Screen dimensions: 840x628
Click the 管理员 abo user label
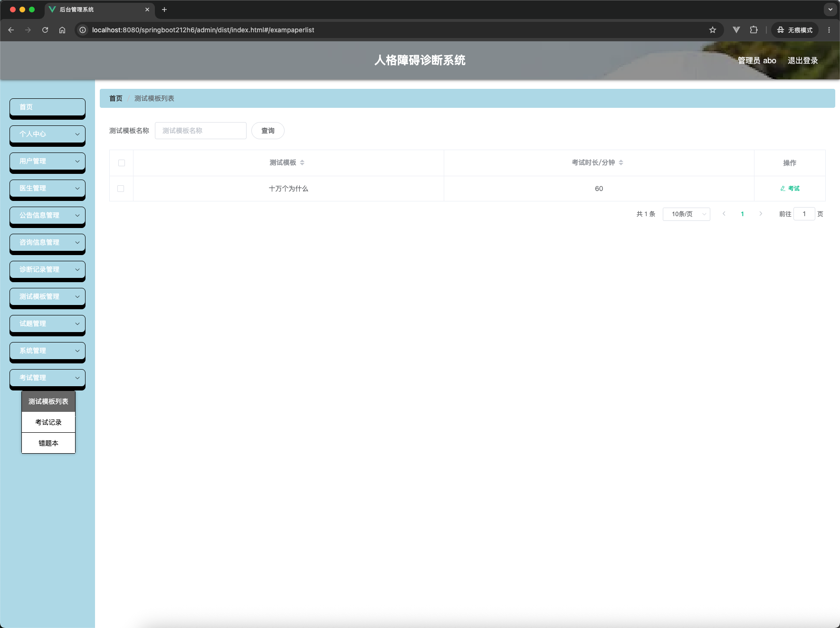pos(757,60)
